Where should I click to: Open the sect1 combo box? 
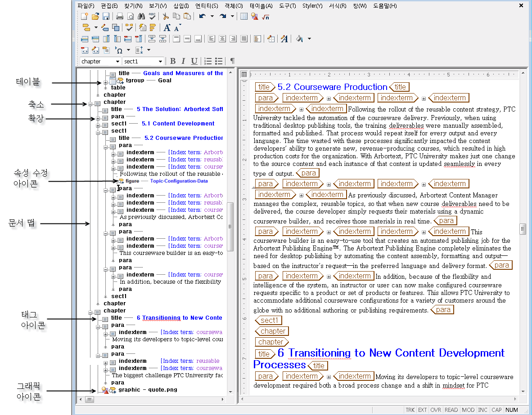(143, 61)
